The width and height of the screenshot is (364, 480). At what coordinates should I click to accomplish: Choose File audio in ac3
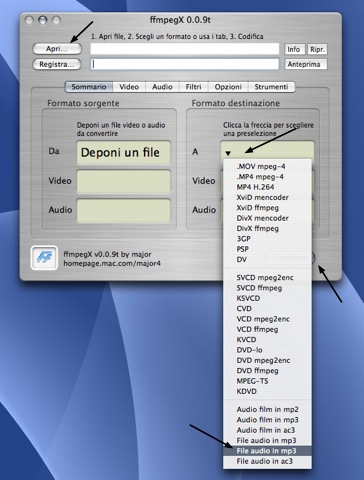[267, 461]
